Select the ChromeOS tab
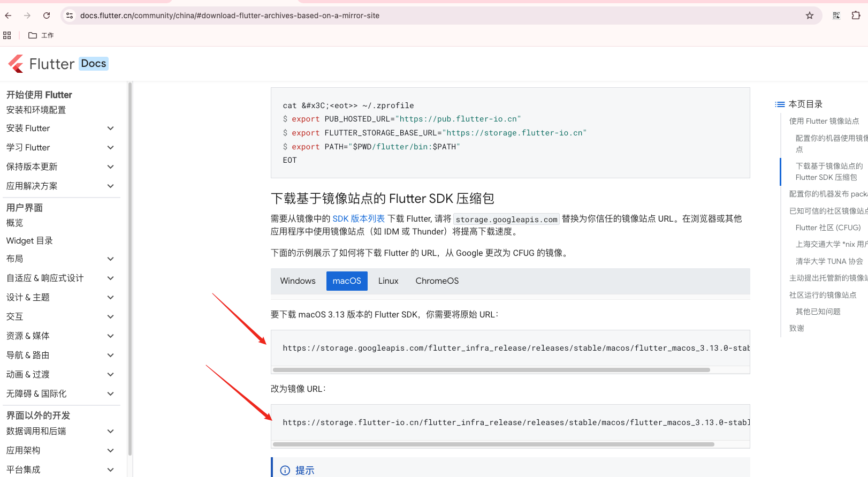This screenshot has height=477, width=868. (437, 281)
